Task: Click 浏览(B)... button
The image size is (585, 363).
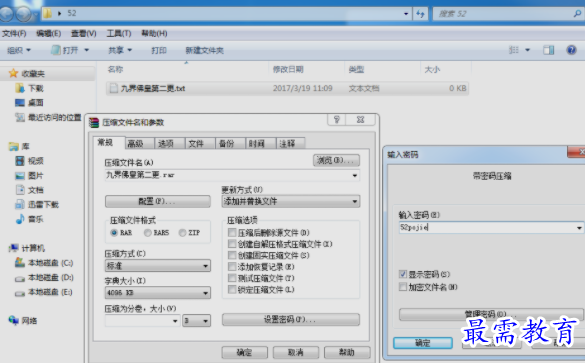Action: (336, 160)
